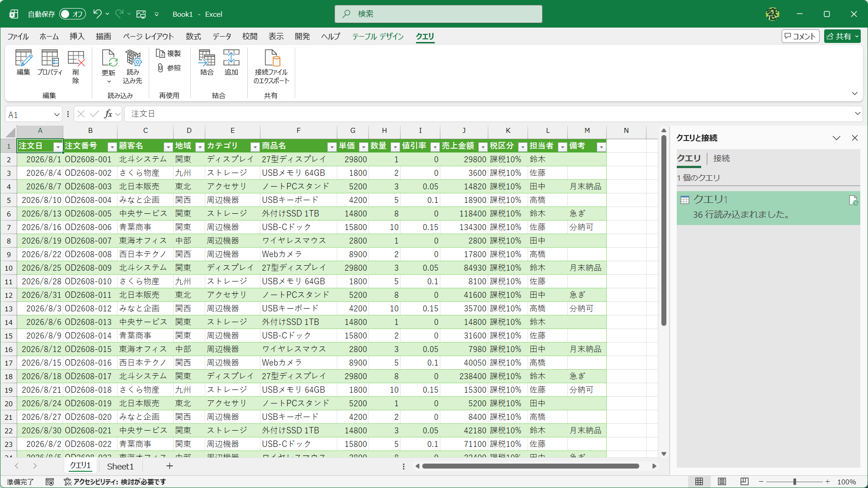Screen dimensions: 868x488
Task: Switch to the データ ribbon tab
Action: [222, 36]
